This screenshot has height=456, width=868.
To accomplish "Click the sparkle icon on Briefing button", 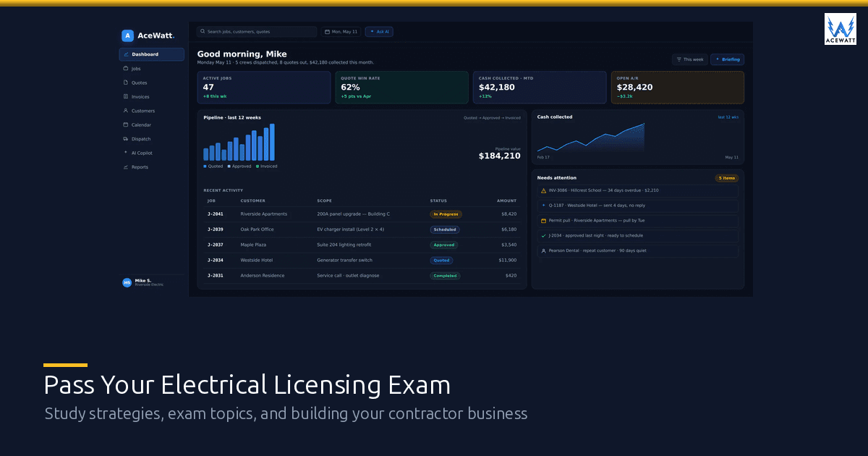I will pos(718,59).
